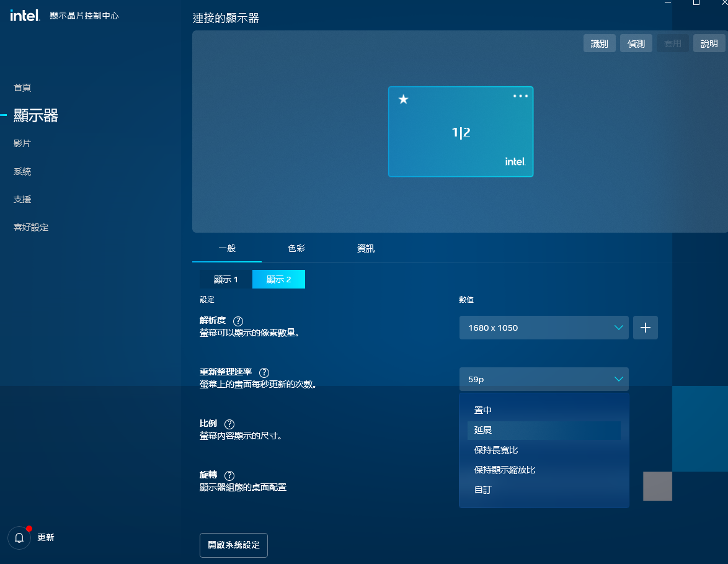Image resolution: width=728 pixels, height=564 pixels.
Task: Expand the 1680 x 1050 resolution dropdown
Action: click(x=544, y=328)
